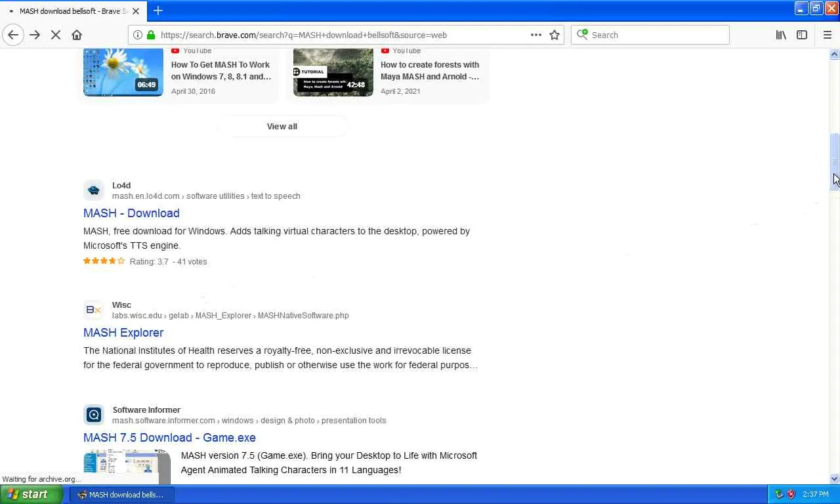Click the 'National Institutes of Health' snippet
This screenshot has width=840, height=504.
(x=280, y=358)
